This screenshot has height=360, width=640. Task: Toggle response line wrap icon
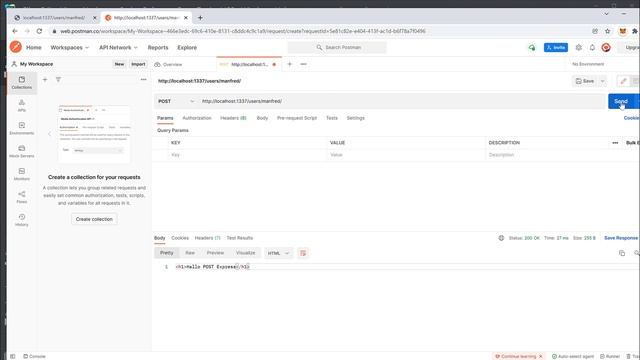point(303,253)
